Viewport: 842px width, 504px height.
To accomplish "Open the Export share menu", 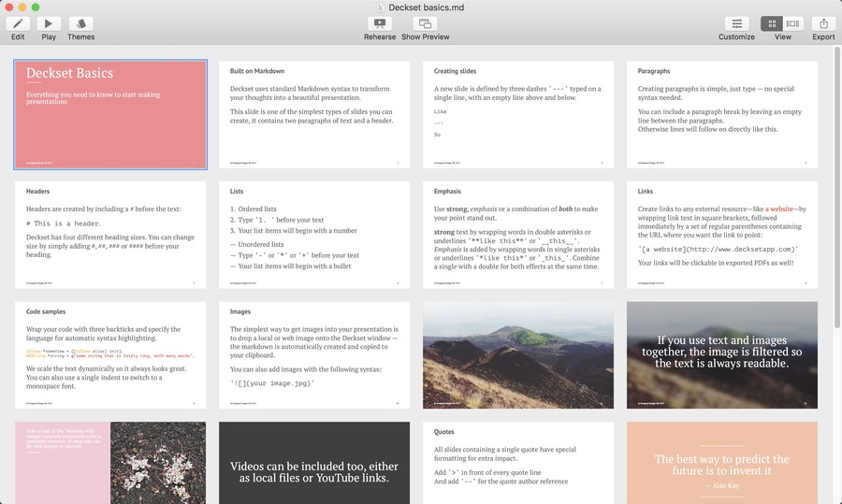I will tap(823, 23).
